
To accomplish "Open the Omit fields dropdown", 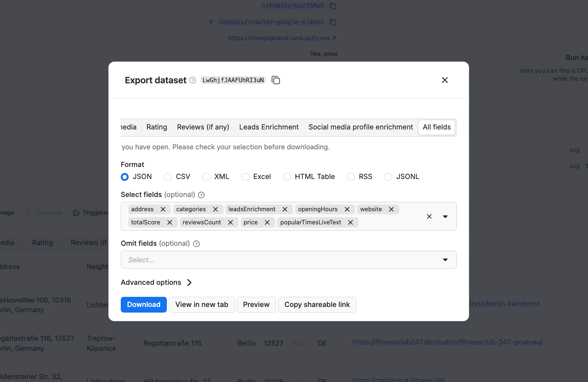I will coord(445,260).
